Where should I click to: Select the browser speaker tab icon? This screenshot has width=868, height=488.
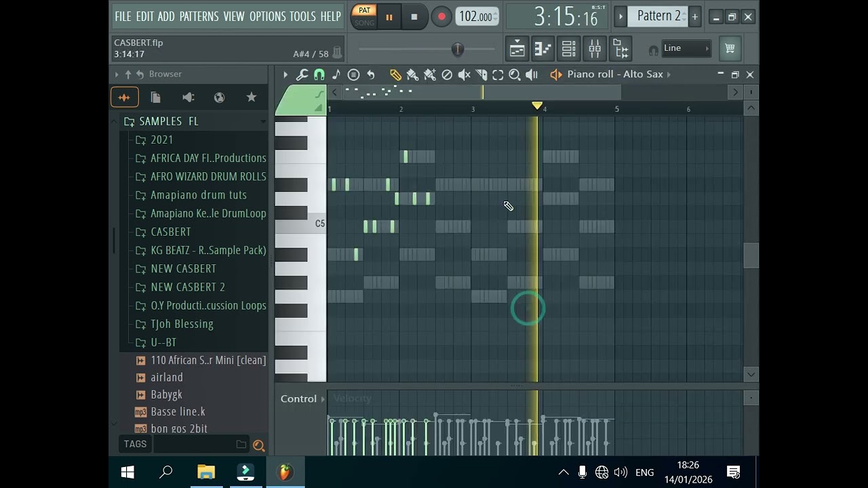189,98
